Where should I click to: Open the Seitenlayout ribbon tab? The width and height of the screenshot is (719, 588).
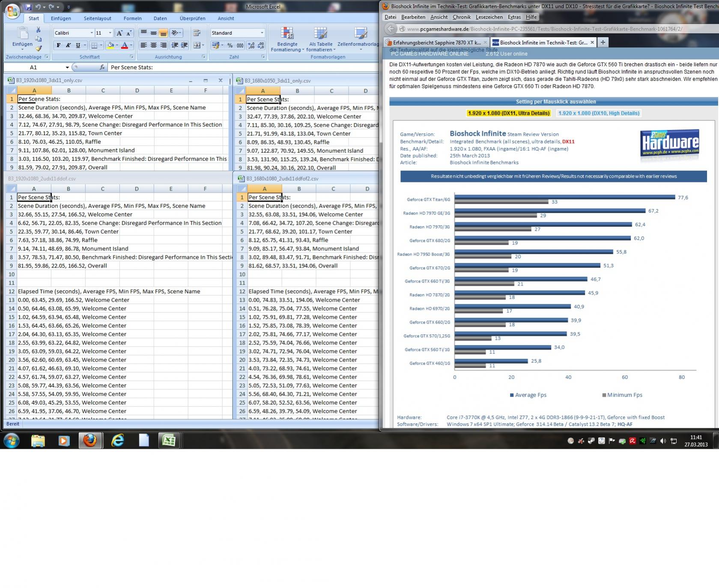tap(98, 18)
